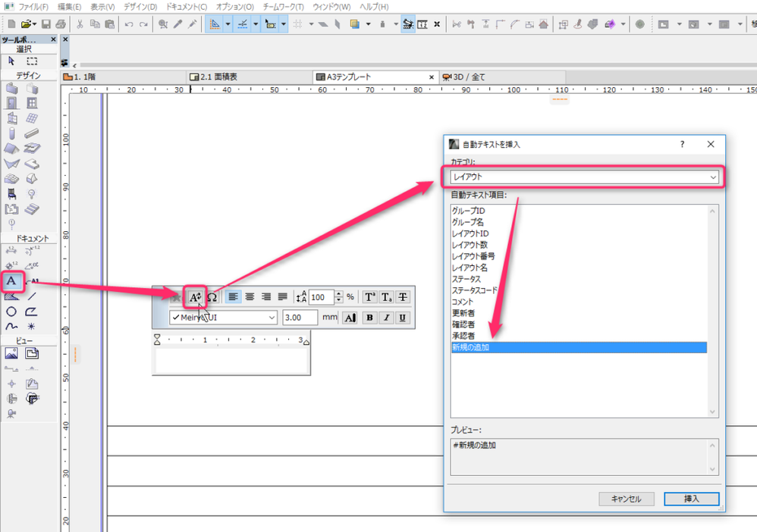Expand the guide lines toolbar dropdown arrow
This screenshot has width=757, height=532.
(x=228, y=24)
